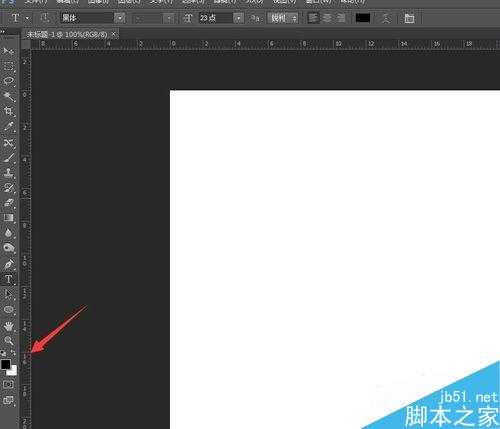
Task: Click the 23点 font size field
Action: [216, 18]
